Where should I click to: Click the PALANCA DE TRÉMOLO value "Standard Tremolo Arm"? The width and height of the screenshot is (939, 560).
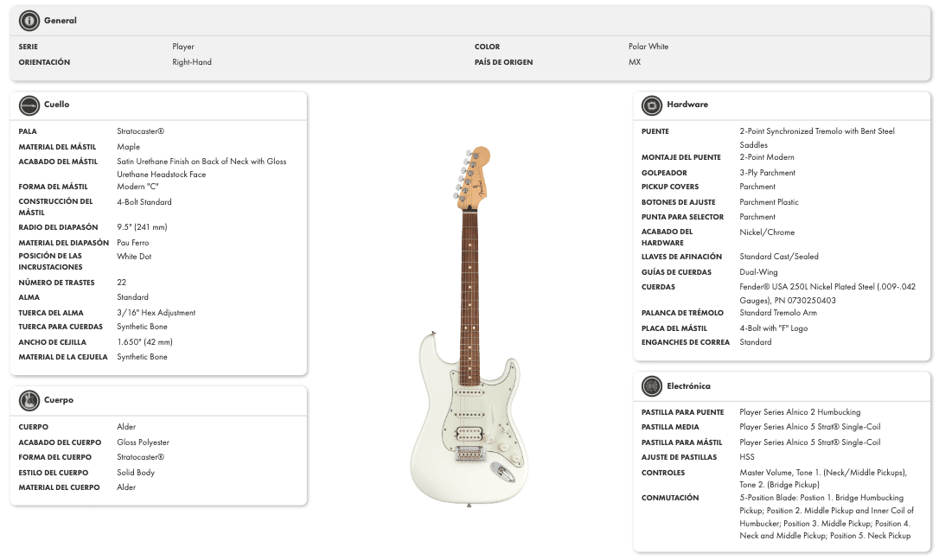pos(778,313)
